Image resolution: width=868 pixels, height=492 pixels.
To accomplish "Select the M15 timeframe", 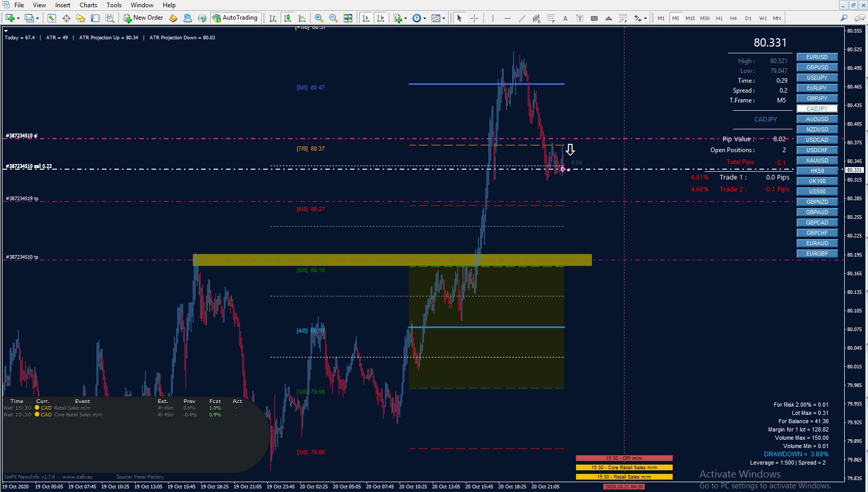I will point(690,18).
